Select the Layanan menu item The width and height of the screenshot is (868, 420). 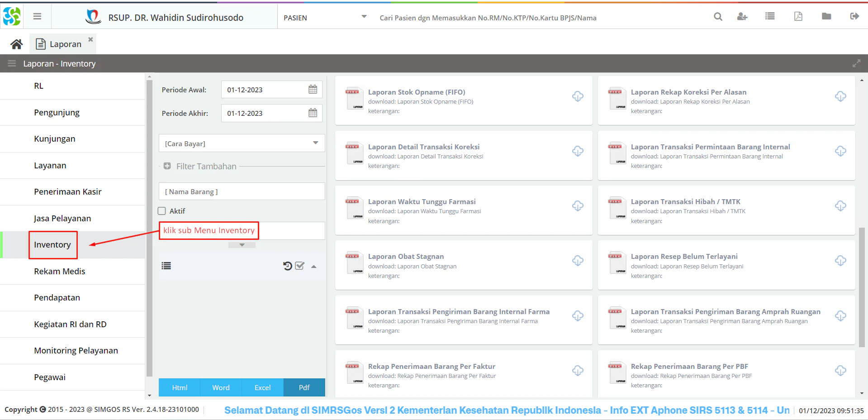[x=72, y=165]
